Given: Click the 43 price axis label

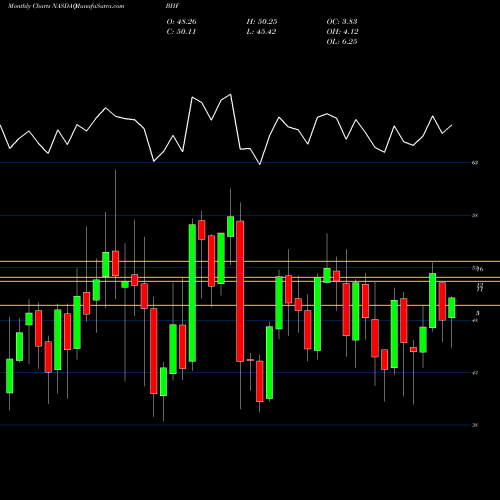Looking at the screenshot, I should click(475, 373).
